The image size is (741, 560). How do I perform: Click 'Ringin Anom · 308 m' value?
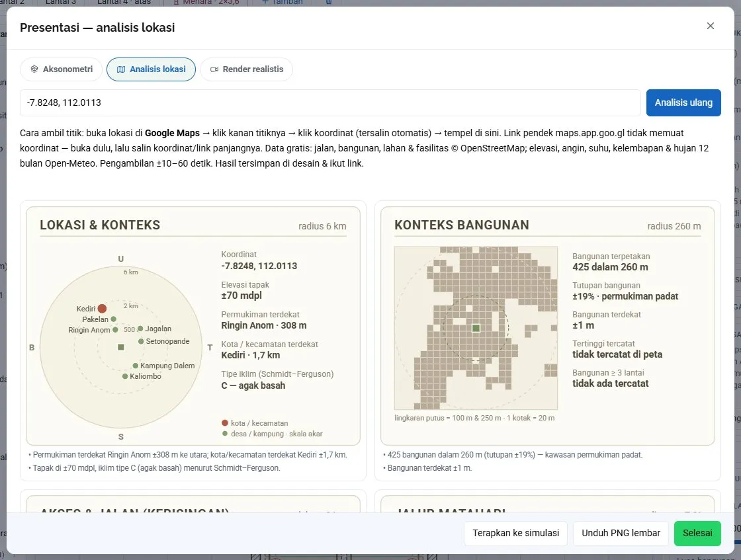coord(264,325)
